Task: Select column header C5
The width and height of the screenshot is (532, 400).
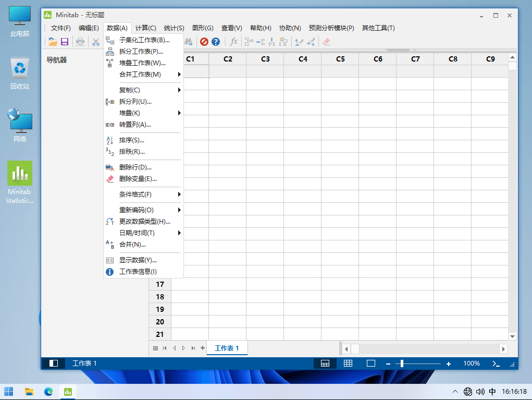Action: (340, 59)
